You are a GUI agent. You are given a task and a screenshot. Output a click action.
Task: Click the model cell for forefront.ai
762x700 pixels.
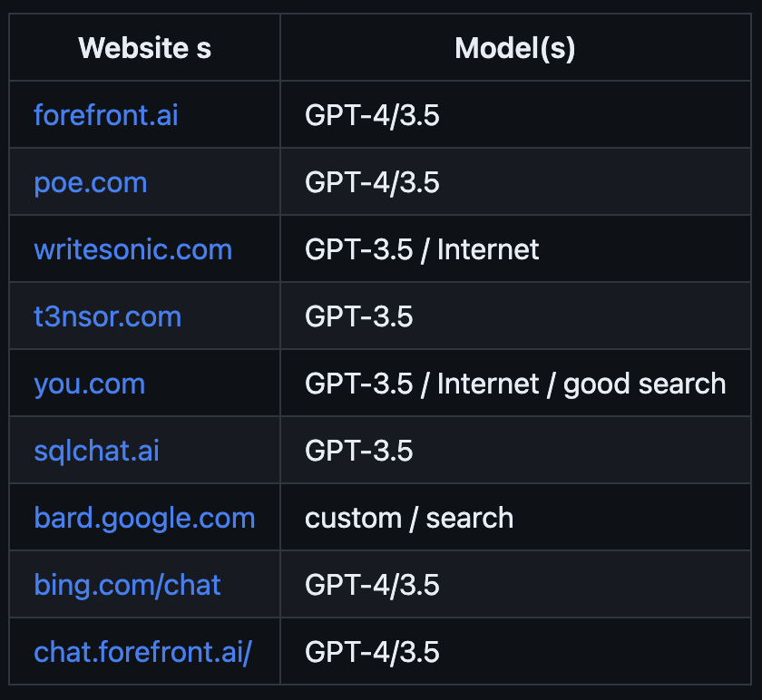pos(373,115)
